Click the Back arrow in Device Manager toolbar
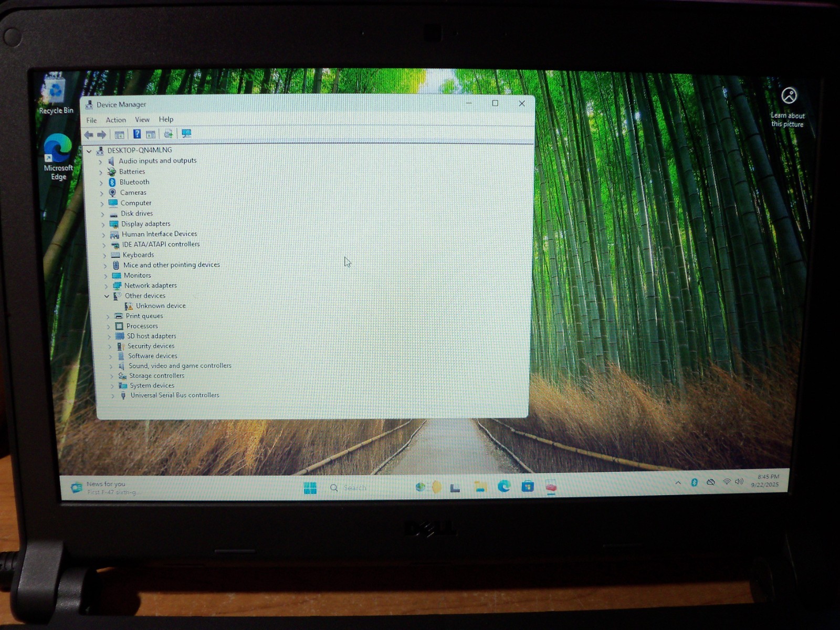Viewport: 840px width, 630px height. coord(89,135)
